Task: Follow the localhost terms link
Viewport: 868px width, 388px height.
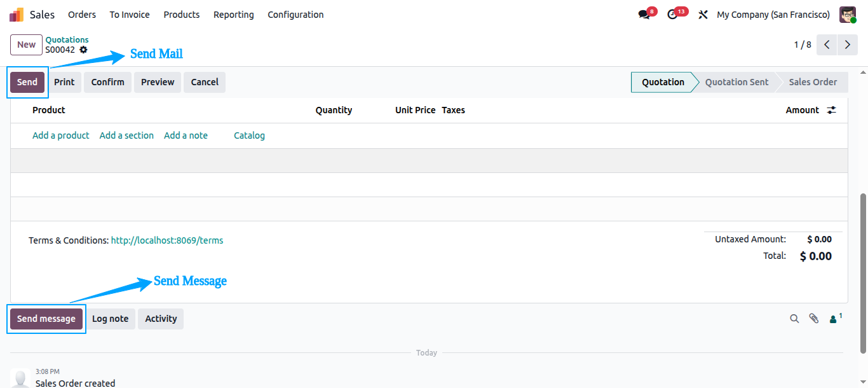Action: (167, 240)
